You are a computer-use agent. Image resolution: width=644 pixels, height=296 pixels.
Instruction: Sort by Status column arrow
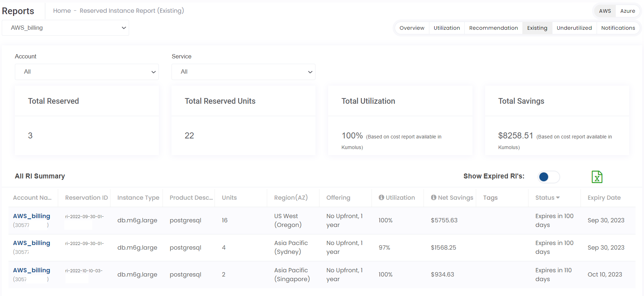click(x=558, y=198)
